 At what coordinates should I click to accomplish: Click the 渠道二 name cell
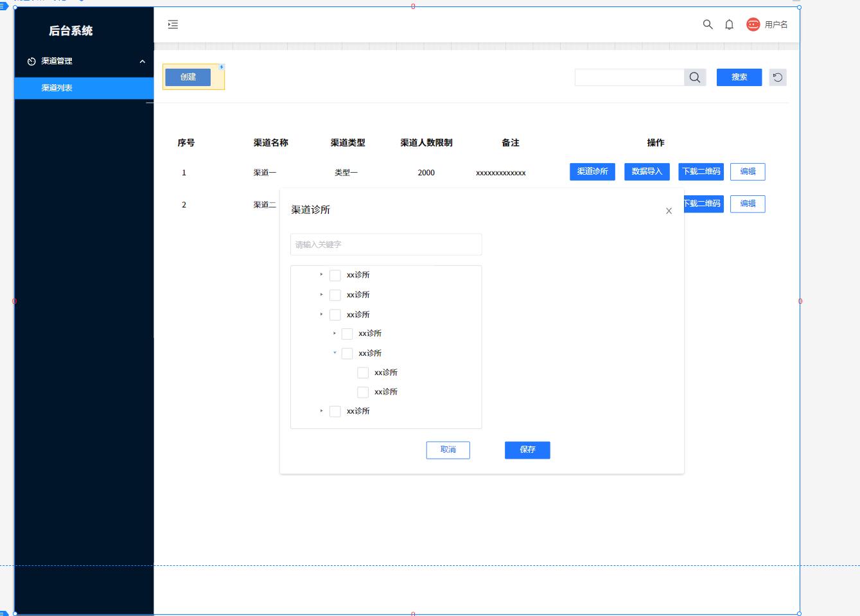[x=265, y=205]
